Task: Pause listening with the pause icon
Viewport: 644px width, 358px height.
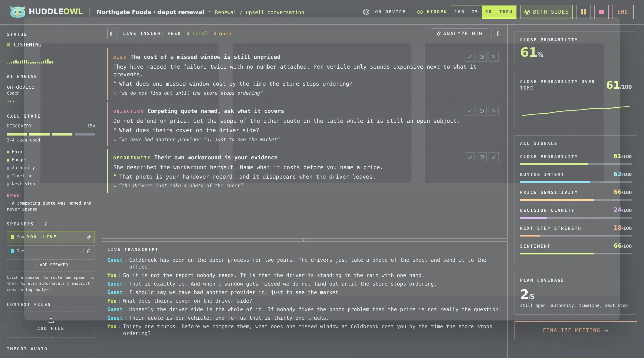Action: click(x=584, y=12)
